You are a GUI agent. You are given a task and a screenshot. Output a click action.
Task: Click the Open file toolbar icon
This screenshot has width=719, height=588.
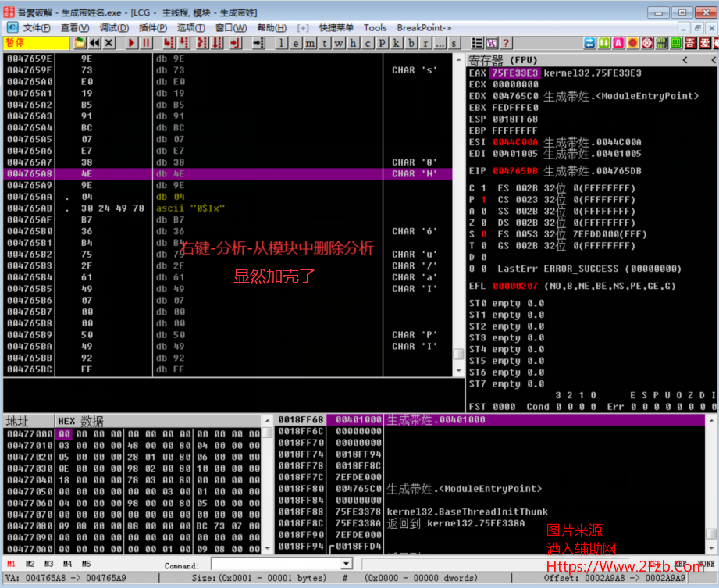coord(80,43)
